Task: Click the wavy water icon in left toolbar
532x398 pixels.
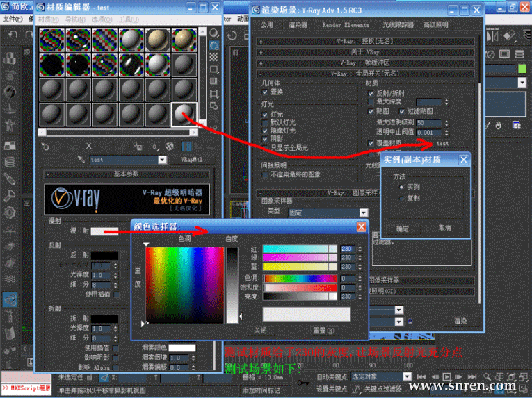Action: coord(10,279)
